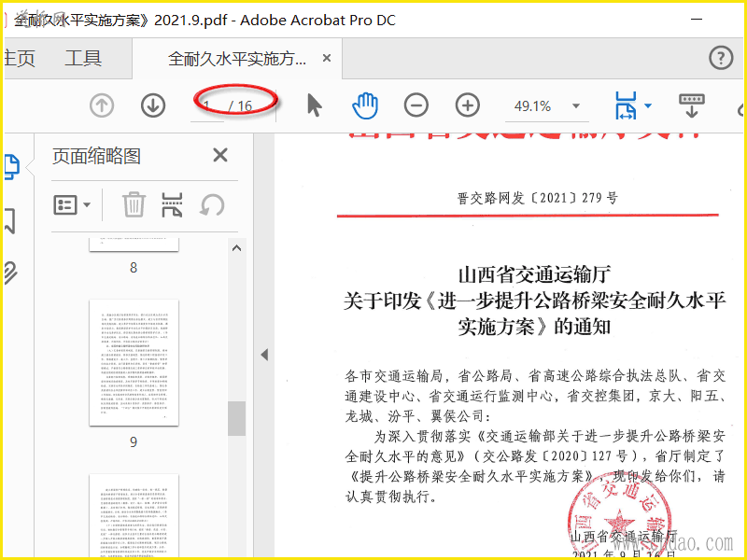747x560 pixels.
Task: Switch to the 主页 tab
Action: pos(20,58)
